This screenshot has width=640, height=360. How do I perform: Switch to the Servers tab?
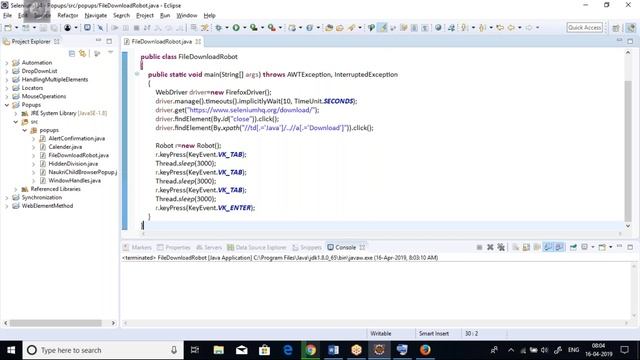(x=209, y=247)
